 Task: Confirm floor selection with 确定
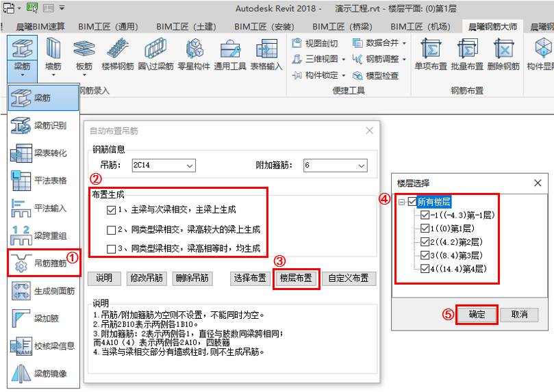[x=477, y=315]
